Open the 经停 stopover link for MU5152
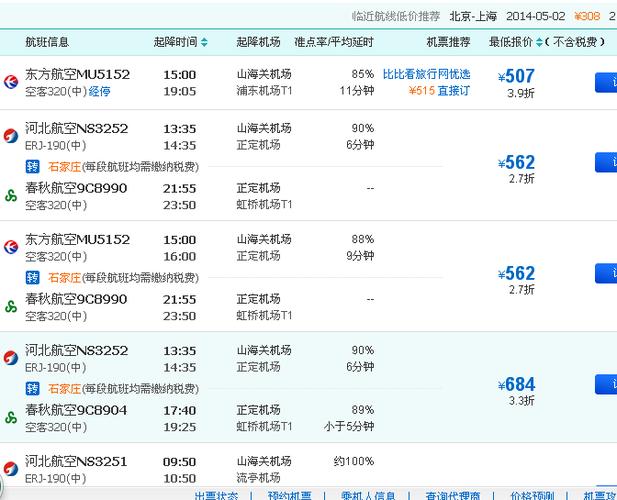Screen dimensions: 617x500 point(99,92)
